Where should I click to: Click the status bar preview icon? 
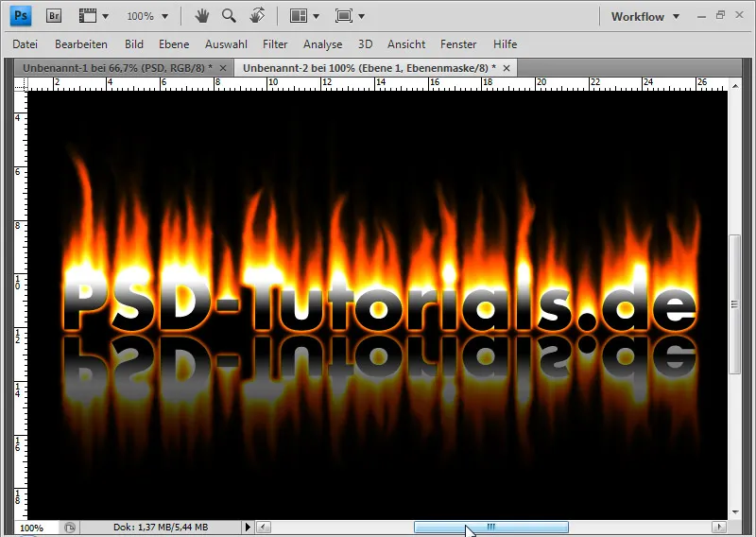coord(70,528)
